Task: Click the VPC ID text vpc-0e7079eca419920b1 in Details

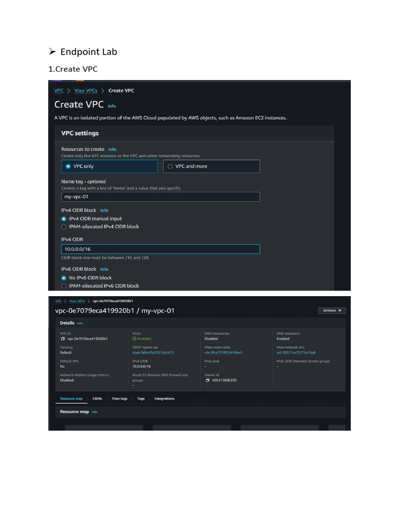Action: [87, 339]
